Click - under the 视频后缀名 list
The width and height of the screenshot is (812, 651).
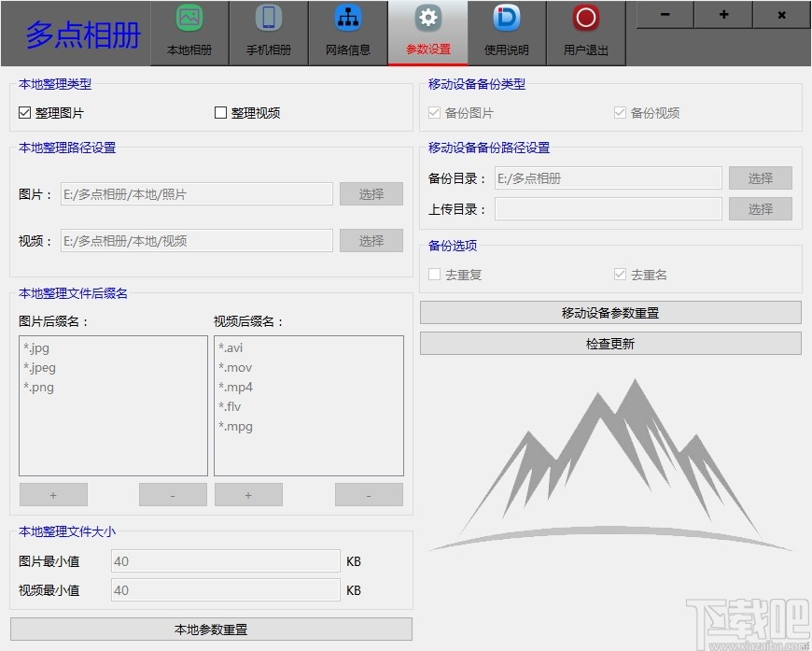[369, 494]
